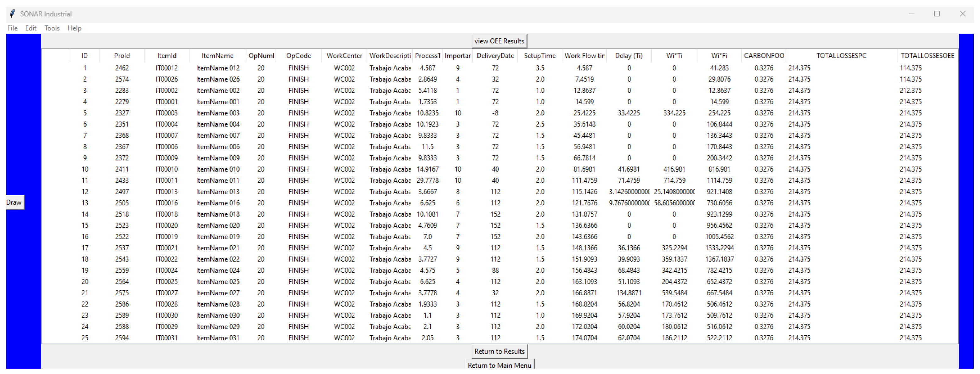
Task: Click the SONAR Industrial feather app icon
Action: [x=13, y=14]
